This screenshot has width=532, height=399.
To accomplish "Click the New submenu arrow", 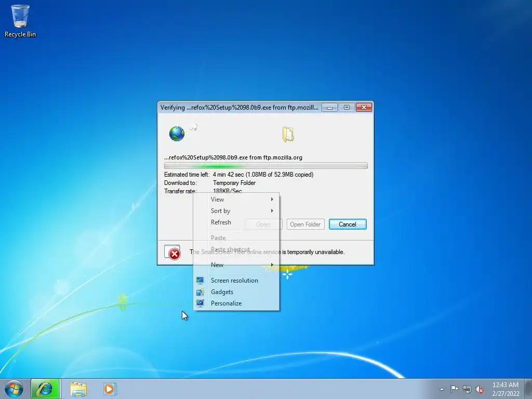I will pos(272,265).
